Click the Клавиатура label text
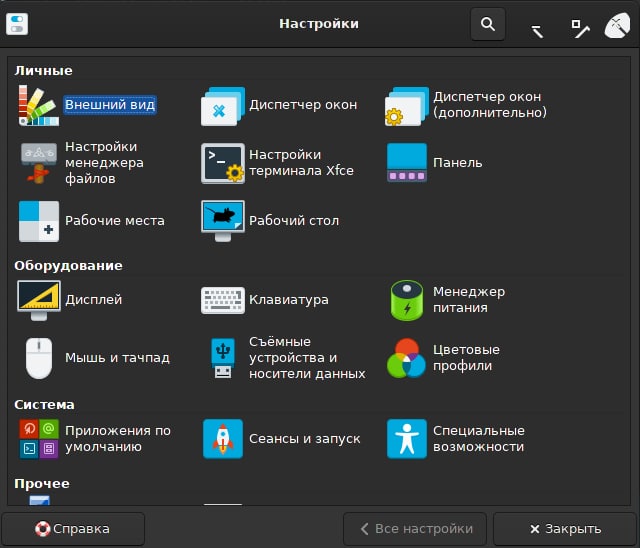Viewport: 640px width, 548px height. (x=289, y=300)
